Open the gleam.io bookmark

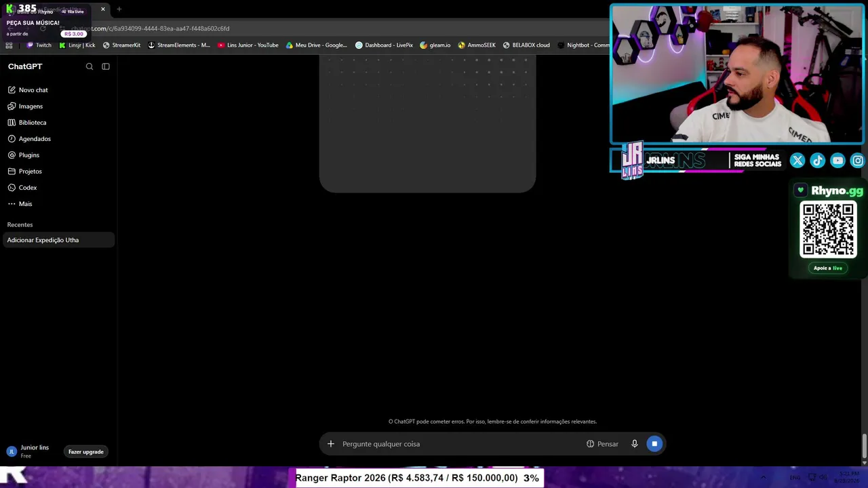click(x=435, y=45)
